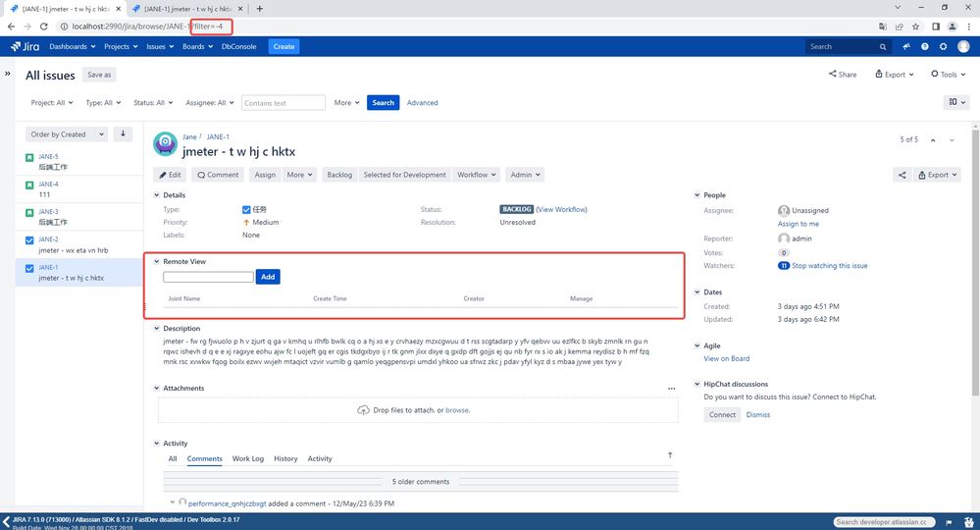Viewport: 980px width, 530px height.
Task: Go back in browser history
Action: pos(11,26)
